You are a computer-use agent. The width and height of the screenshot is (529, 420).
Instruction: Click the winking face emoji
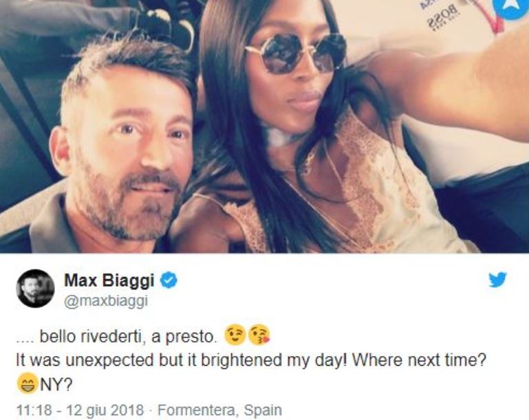tap(235, 335)
